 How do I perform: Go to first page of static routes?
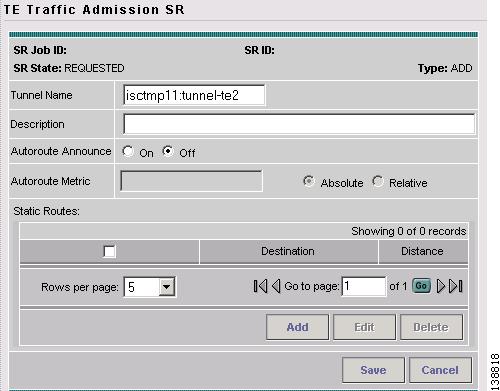[x=260, y=286]
